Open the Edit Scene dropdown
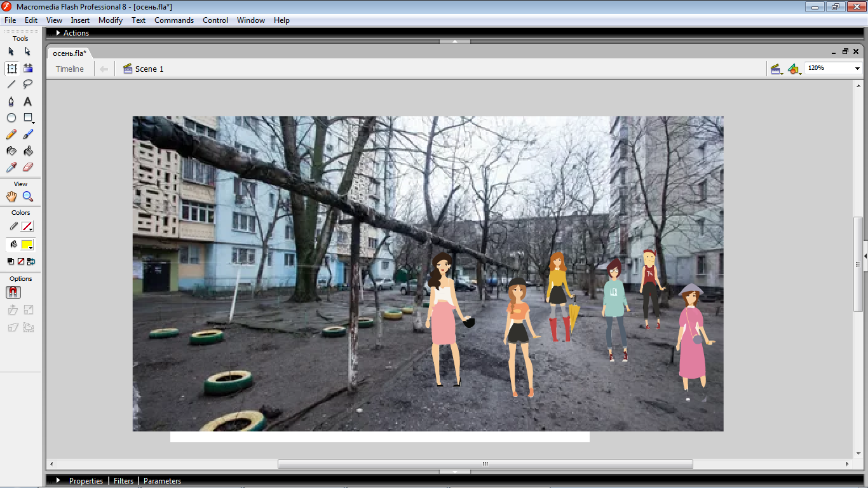 pyautogui.click(x=776, y=69)
